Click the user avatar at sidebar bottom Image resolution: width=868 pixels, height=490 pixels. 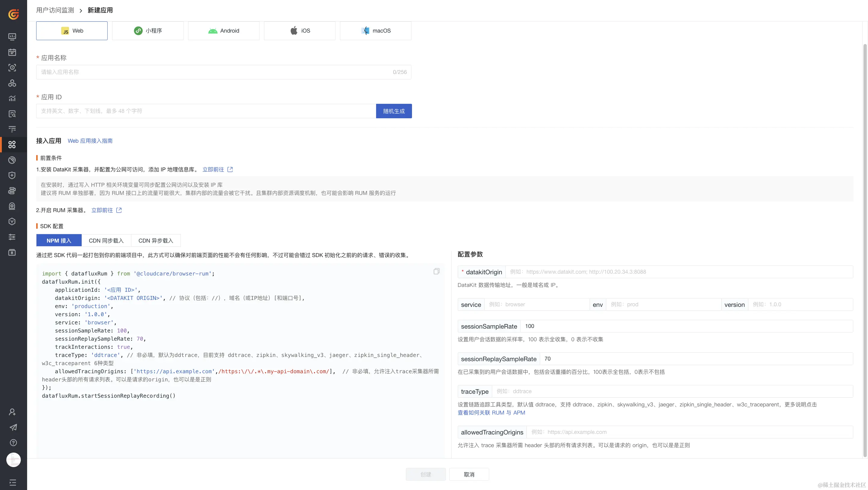[x=14, y=460]
